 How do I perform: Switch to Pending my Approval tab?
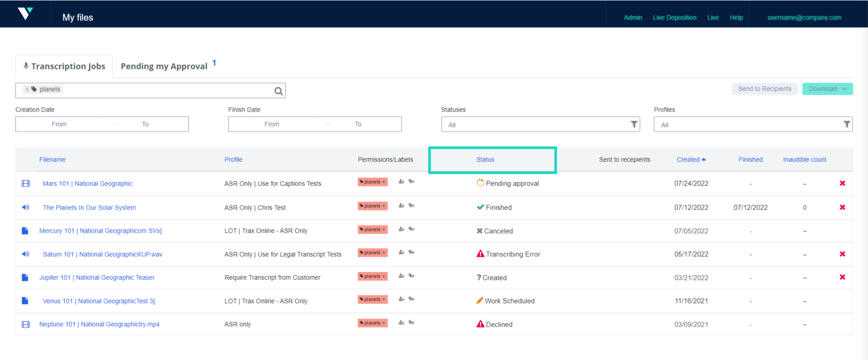coord(164,67)
